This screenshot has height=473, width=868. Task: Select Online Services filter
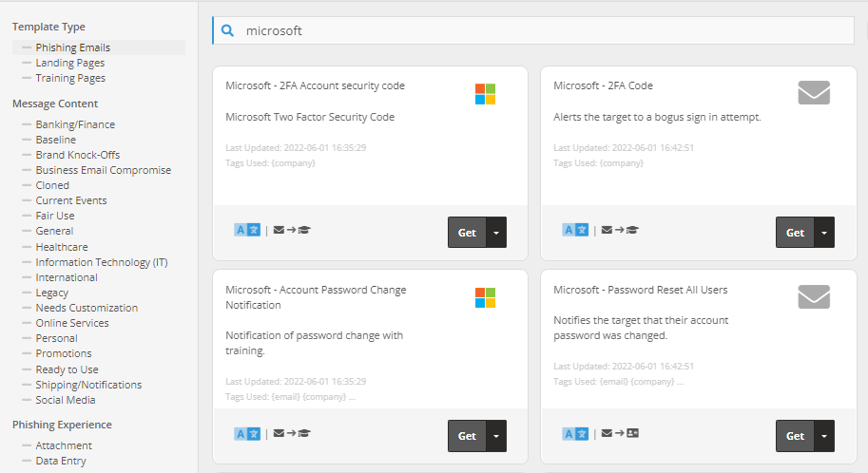click(x=72, y=323)
